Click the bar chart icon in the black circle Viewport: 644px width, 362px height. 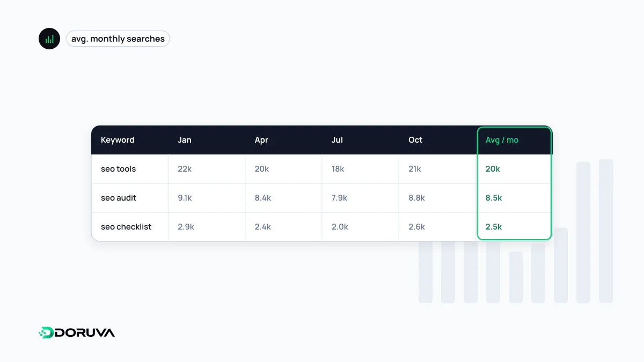coord(49,39)
